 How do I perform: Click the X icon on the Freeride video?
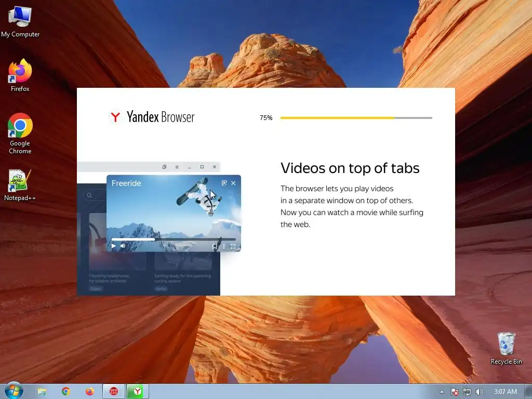click(x=233, y=183)
